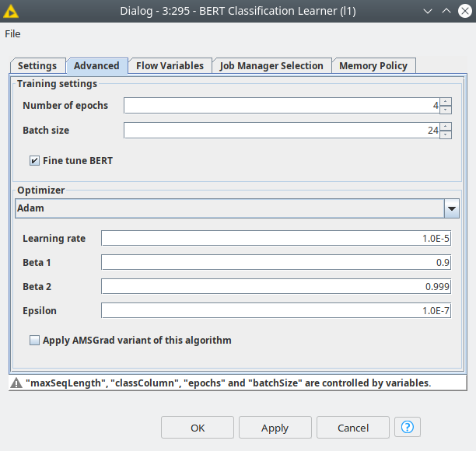The image size is (476, 451).
Task: Open the help question mark button
Action: pos(408,428)
